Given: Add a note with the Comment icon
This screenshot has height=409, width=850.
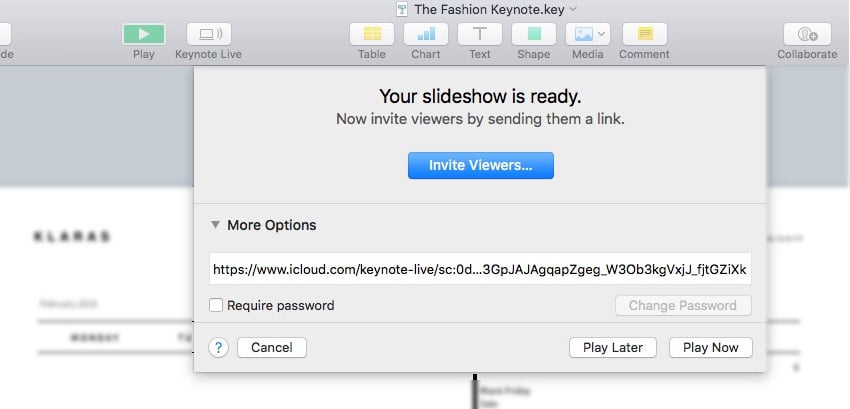Looking at the screenshot, I should [x=644, y=33].
